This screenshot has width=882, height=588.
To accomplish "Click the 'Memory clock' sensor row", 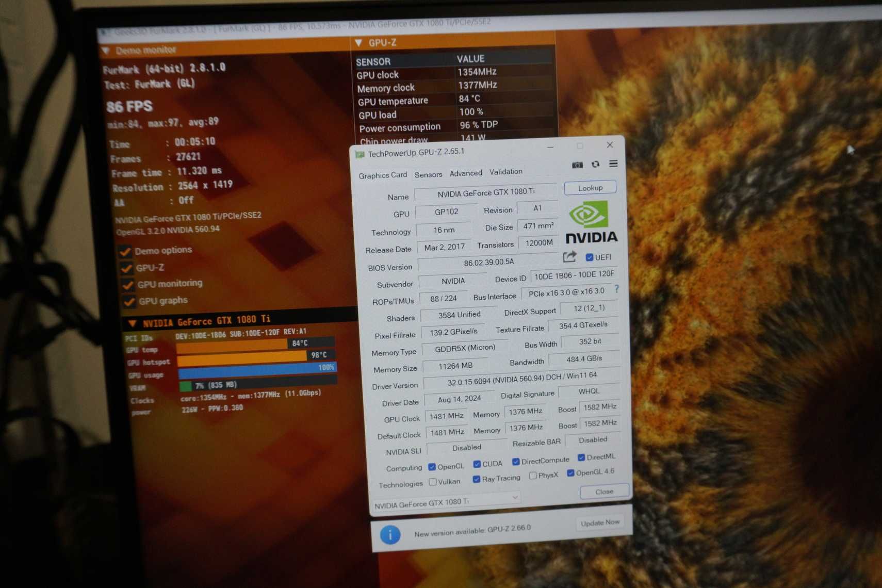I will [x=454, y=86].
